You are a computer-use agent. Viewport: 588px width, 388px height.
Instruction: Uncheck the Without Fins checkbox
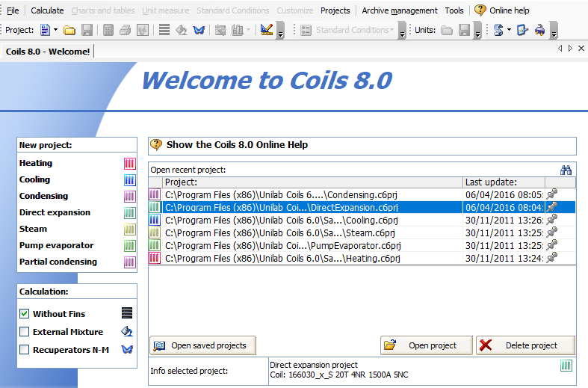point(25,313)
